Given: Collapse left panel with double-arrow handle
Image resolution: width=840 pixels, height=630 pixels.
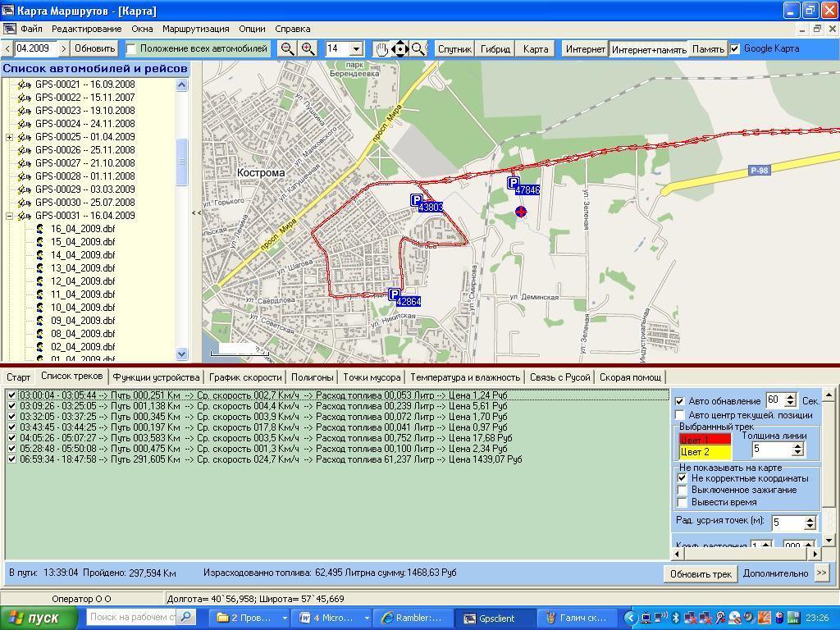Looking at the screenshot, I should tap(197, 212).
